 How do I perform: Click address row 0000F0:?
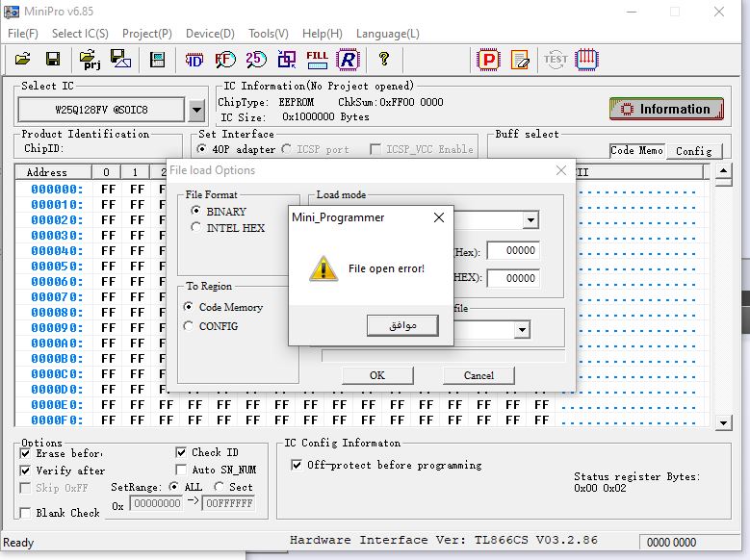(57, 420)
